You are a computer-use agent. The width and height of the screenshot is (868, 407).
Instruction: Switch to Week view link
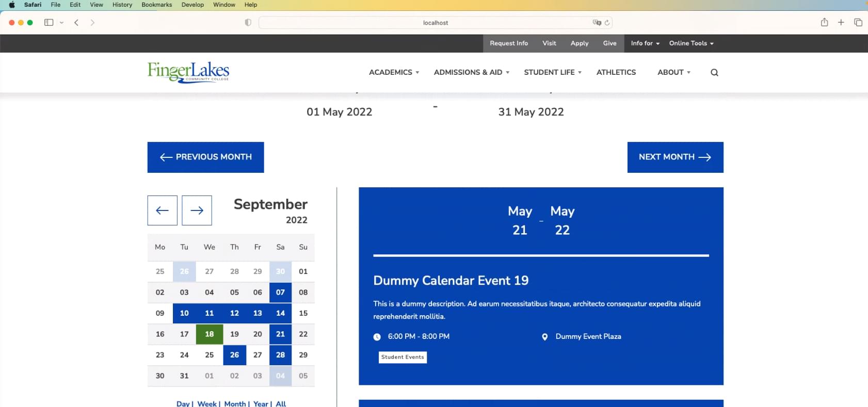(x=207, y=403)
